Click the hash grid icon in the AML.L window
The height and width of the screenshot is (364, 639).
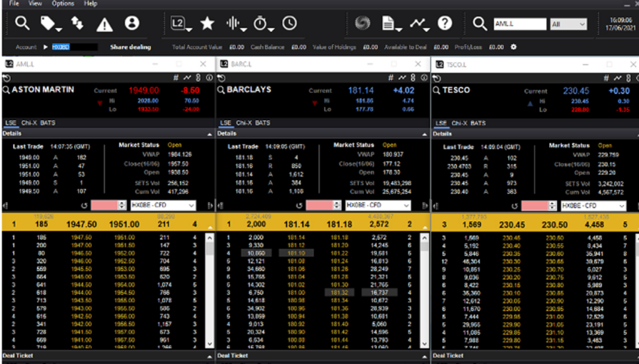175,77
